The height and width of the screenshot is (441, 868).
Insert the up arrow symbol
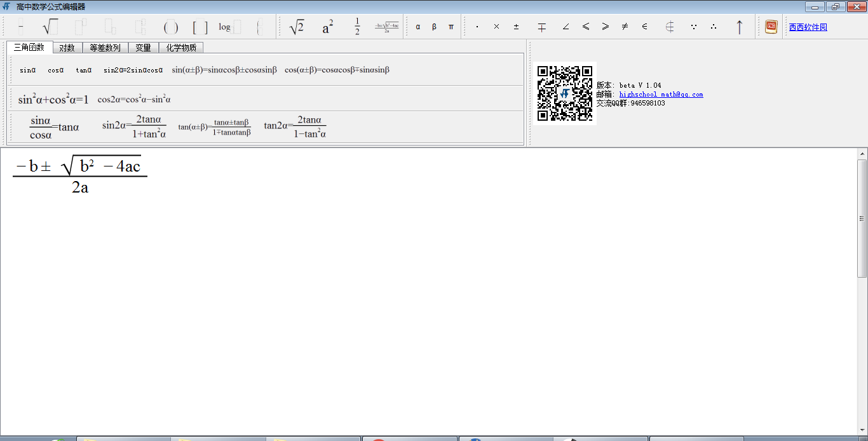coord(739,27)
